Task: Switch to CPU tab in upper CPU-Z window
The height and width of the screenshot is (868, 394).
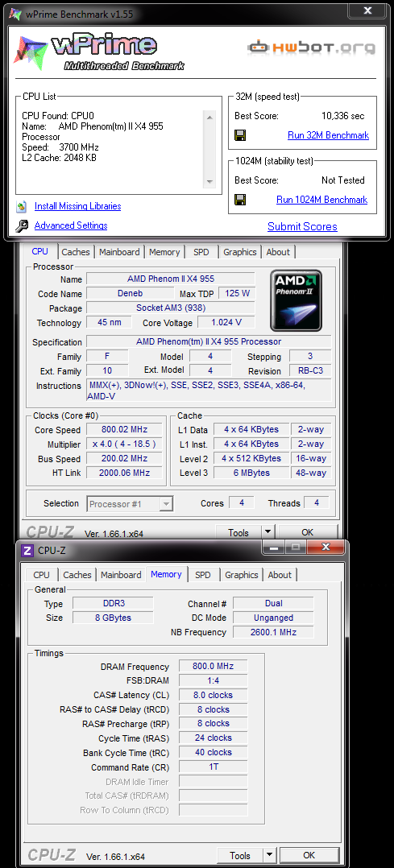Action: [40, 251]
